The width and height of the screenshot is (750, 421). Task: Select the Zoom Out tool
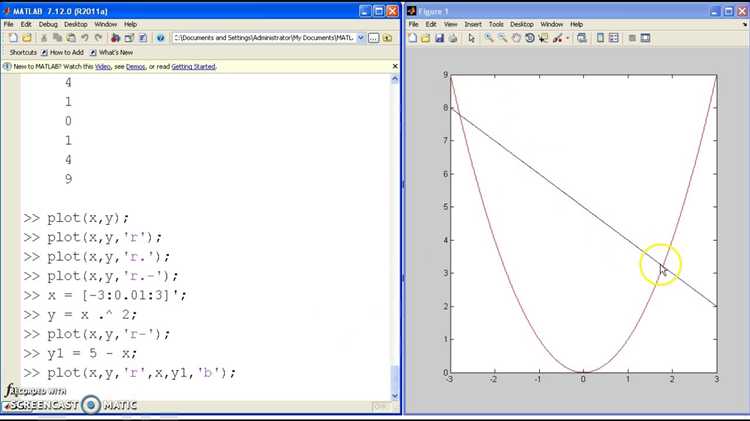coord(502,38)
